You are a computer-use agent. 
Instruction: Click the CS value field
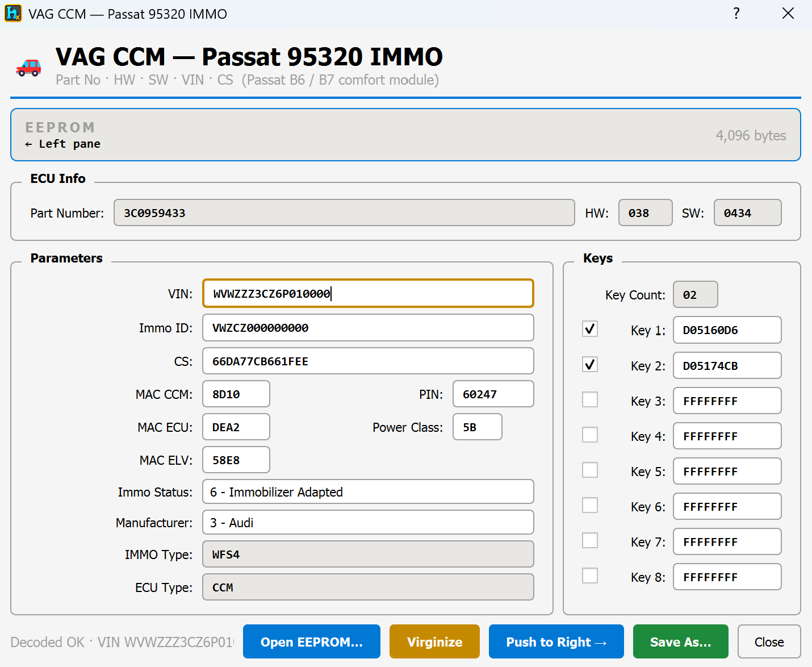pyautogui.click(x=368, y=361)
